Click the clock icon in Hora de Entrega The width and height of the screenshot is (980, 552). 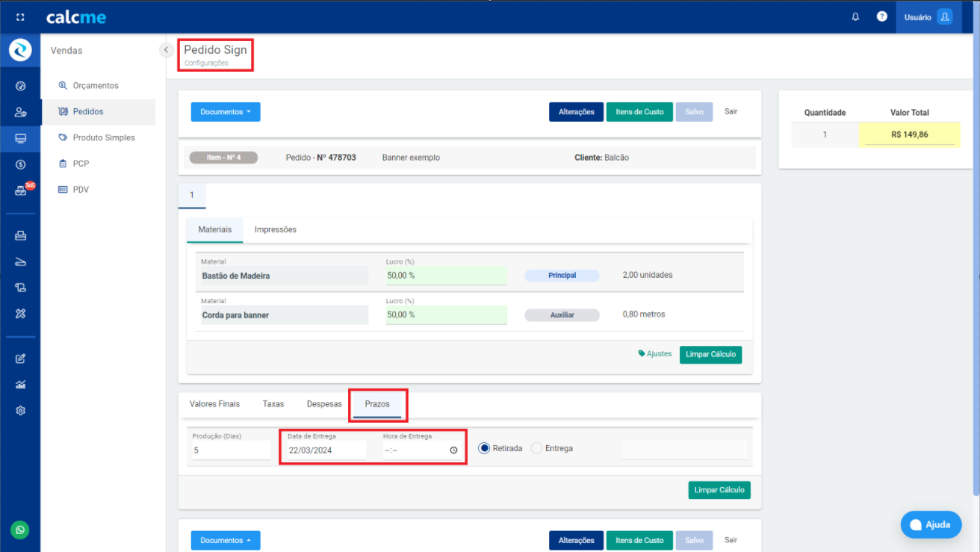click(453, 450)
